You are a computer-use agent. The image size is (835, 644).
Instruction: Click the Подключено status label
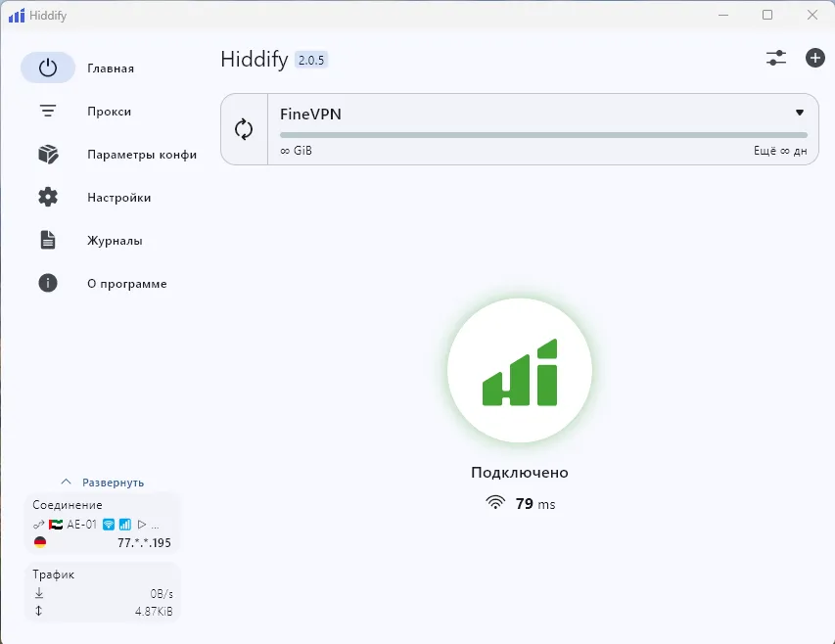[519, 473]
